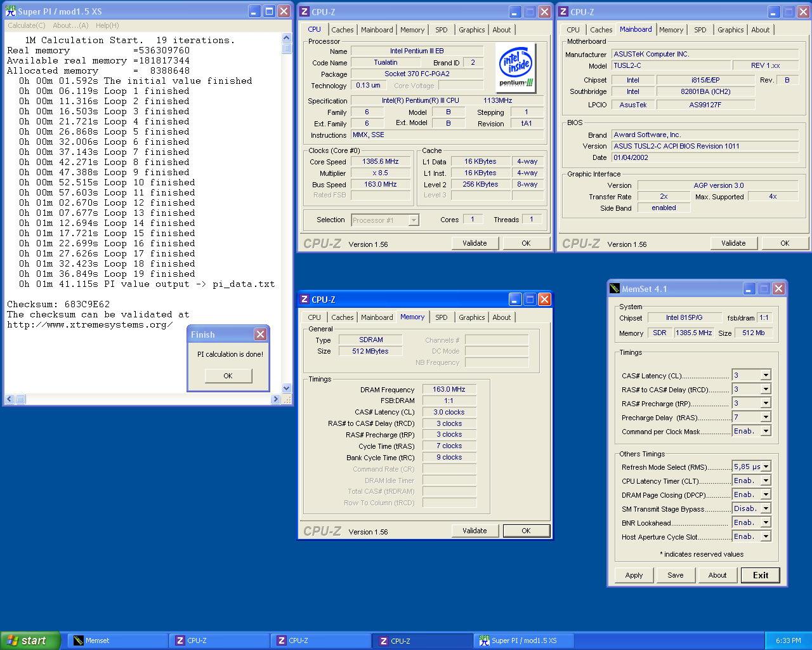Click the Save button in MemSet
Image resolution: width=812 pixels, height=650 pixels.
click(x=676, y=575)
